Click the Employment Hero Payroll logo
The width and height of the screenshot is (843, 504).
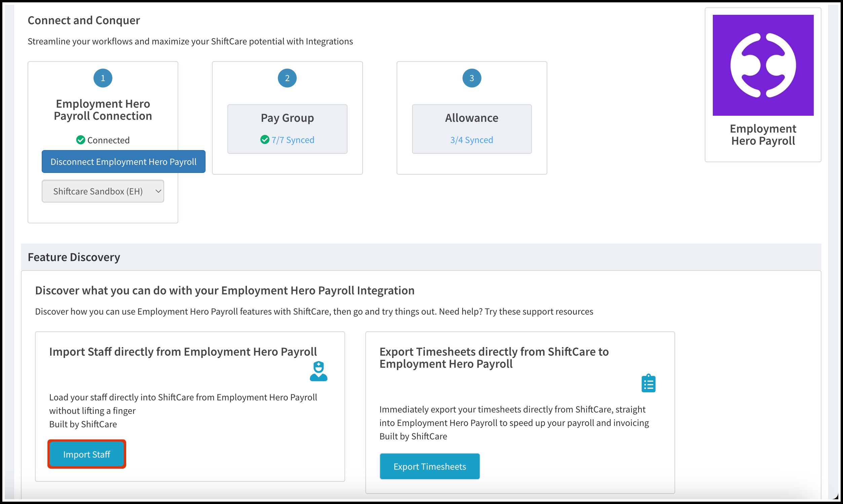pyautogui.click(x=763, y=65)
